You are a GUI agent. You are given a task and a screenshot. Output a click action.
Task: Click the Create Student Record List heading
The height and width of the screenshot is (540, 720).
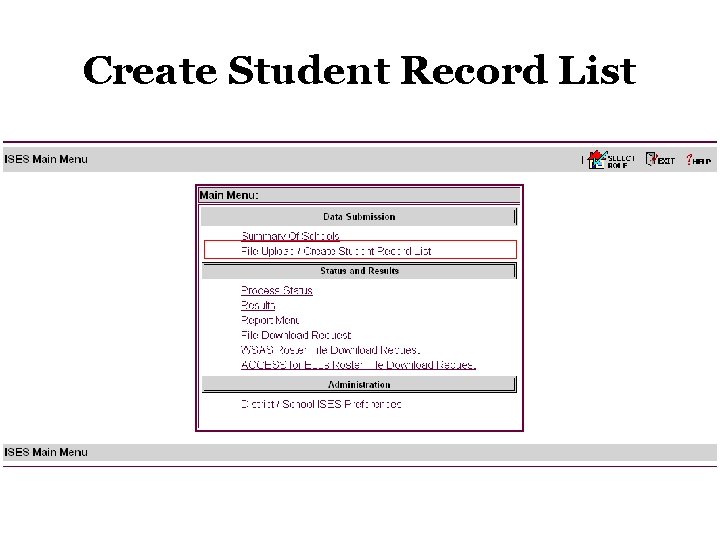[360, 70]
